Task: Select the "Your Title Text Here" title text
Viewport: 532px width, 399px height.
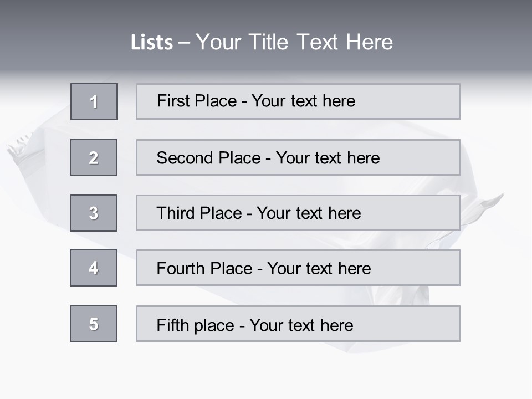Action: click(294, 42)
